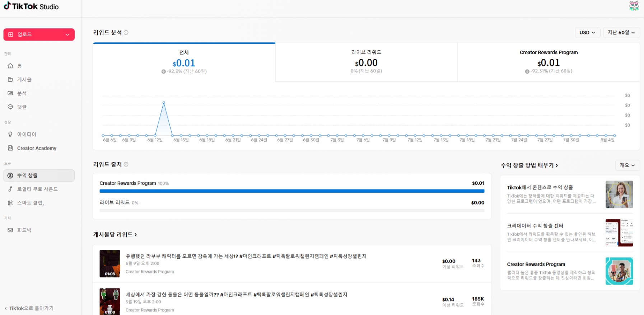Click the TikTok Studio logo

click(x=31, y=6)
